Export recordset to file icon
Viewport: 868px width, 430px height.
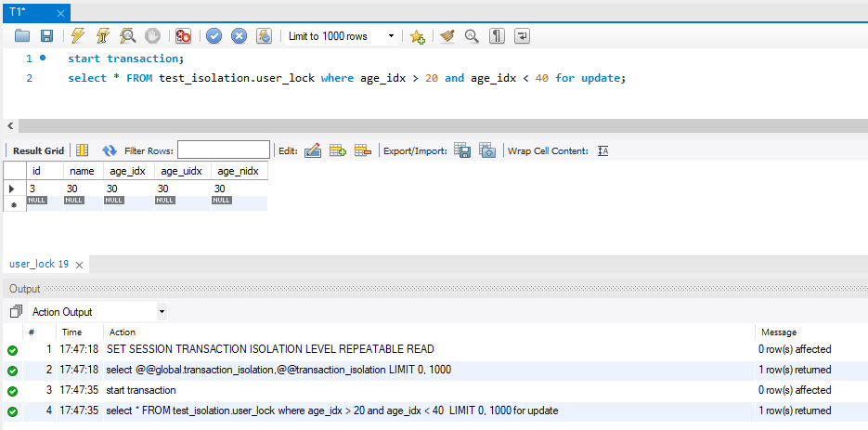coord(462,150)
